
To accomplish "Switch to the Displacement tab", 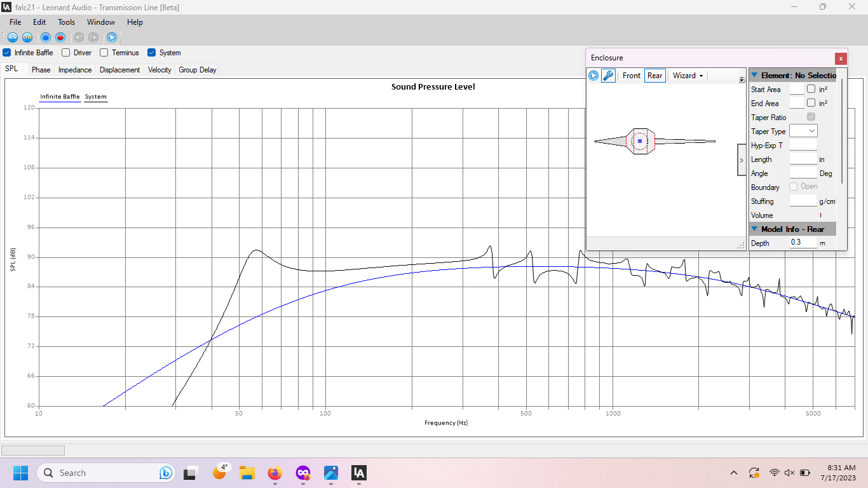I will pyautogui.click(x=119, y=70).
